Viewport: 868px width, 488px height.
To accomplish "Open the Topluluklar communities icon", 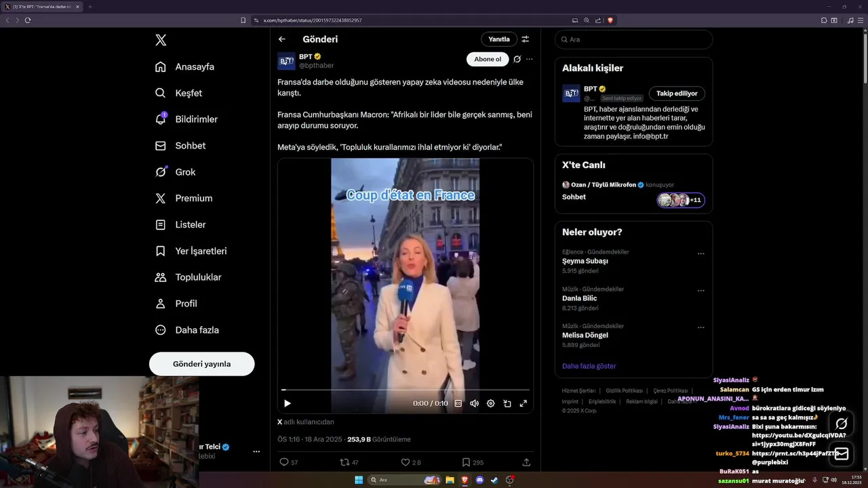I will pos(161,277).
